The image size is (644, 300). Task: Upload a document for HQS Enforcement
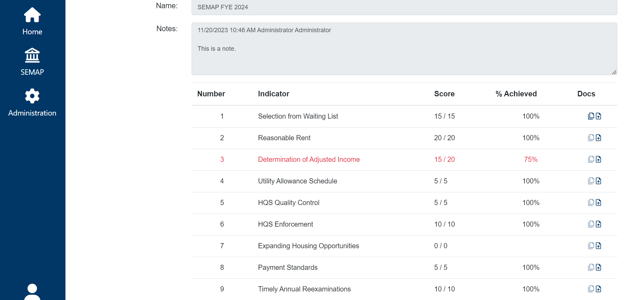[x=598, y=224]
